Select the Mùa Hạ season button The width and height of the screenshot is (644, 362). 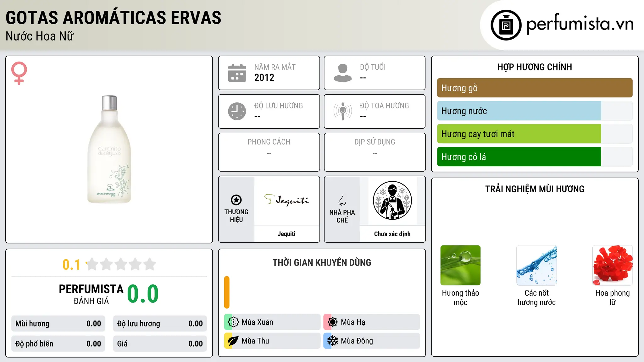pos(371,322)
